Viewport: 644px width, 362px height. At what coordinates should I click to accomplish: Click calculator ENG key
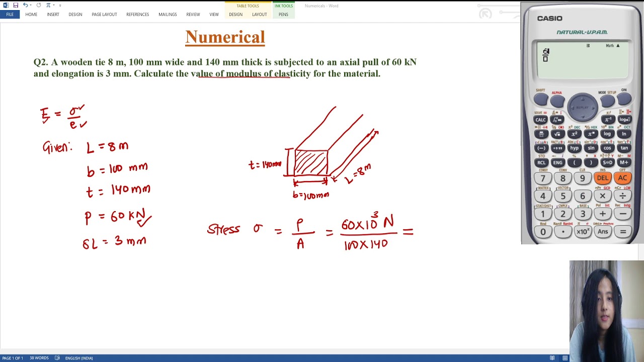click(557, 163)
